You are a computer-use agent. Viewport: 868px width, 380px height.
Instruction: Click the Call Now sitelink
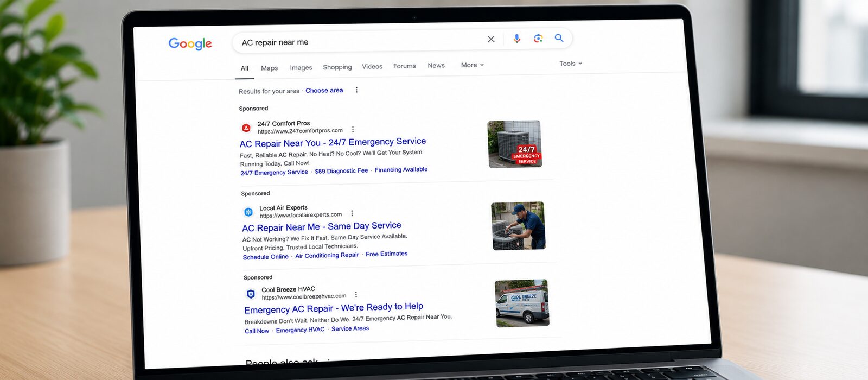(x=257, y=331)
